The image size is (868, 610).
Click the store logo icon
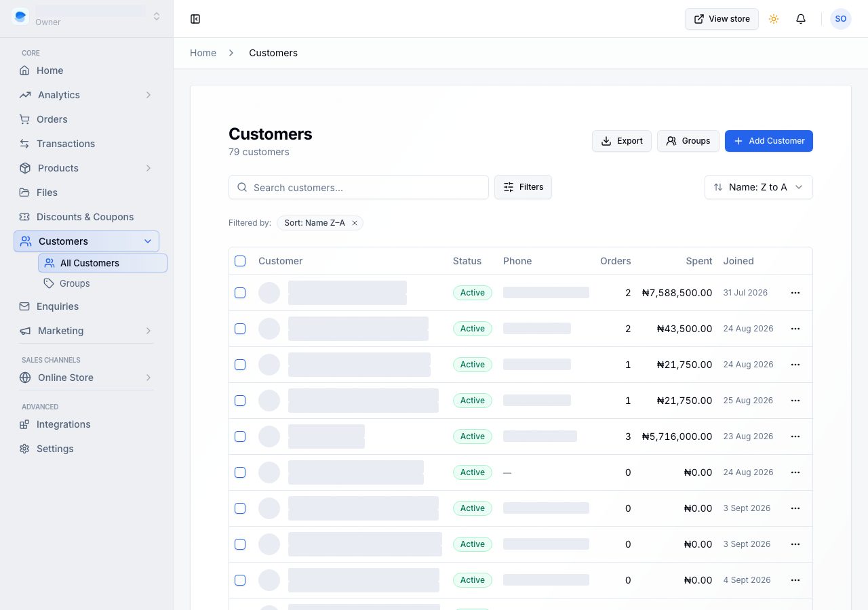[20, 16]
